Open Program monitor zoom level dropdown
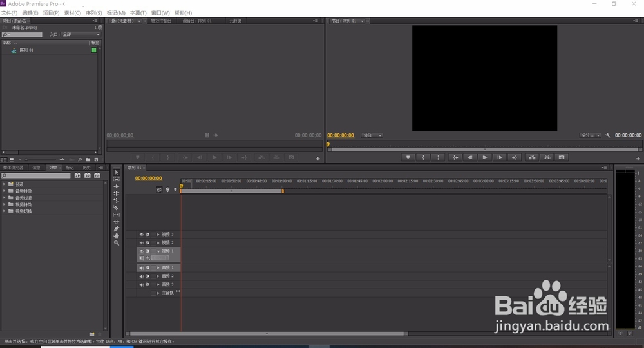The height and width of the screenshot is (348, 644). pos(372,135)
